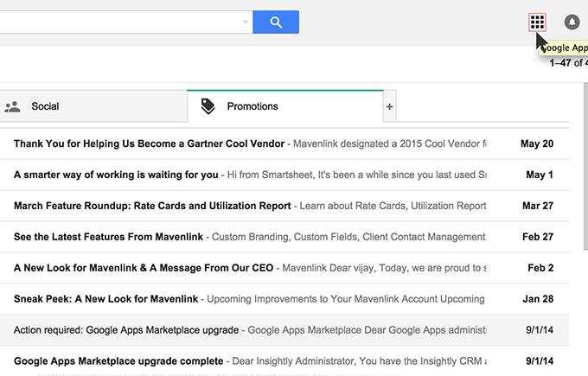Switch to the Social tab
This screenshot has height=376, width=588.
[x=93, y=106]
